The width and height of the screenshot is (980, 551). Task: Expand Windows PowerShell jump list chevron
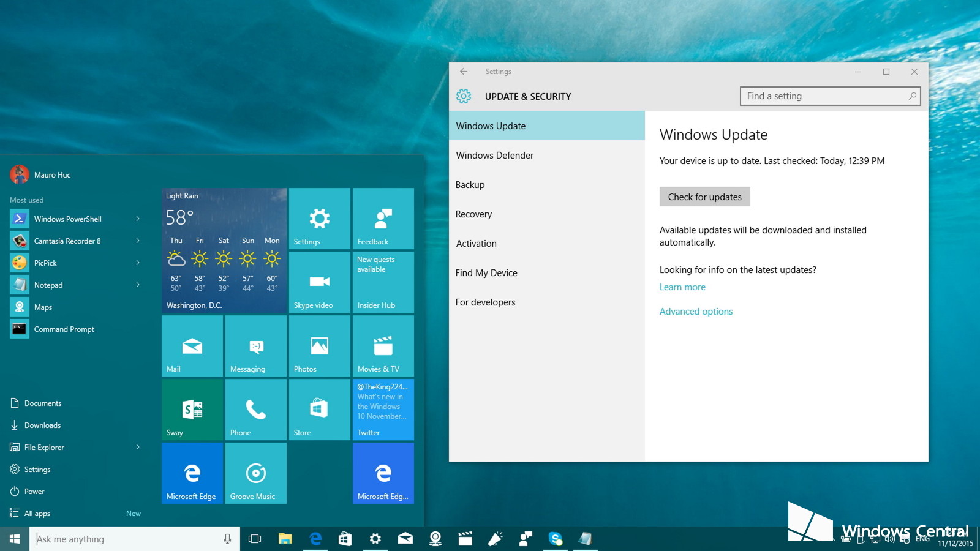click(138, 219)
